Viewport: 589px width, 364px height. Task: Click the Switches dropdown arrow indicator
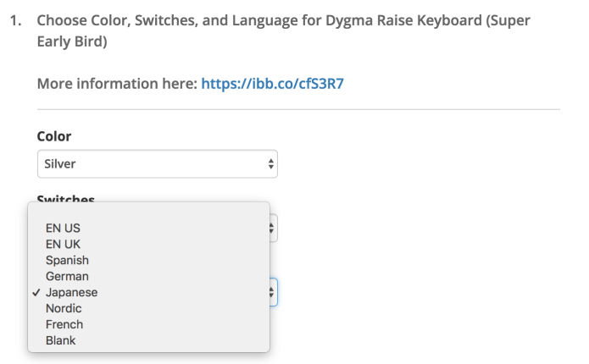click(x=272, y=227)
